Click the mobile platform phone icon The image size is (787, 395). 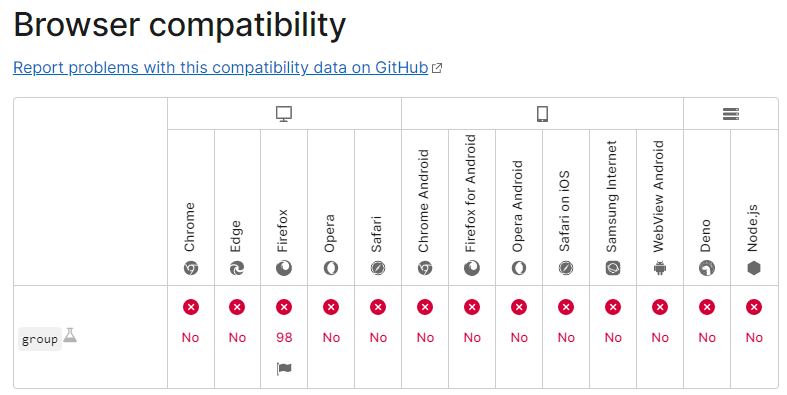pos(542,114)
